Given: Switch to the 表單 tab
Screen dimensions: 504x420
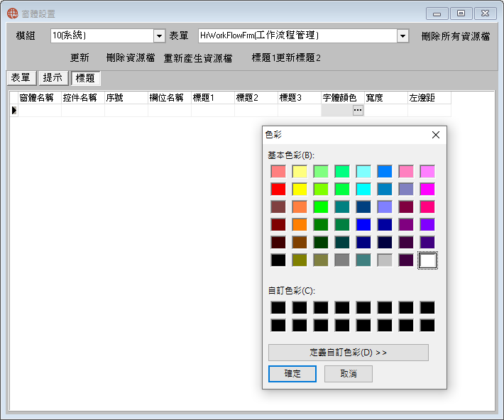Looking at the screenshot, I should tap(21, 78).
